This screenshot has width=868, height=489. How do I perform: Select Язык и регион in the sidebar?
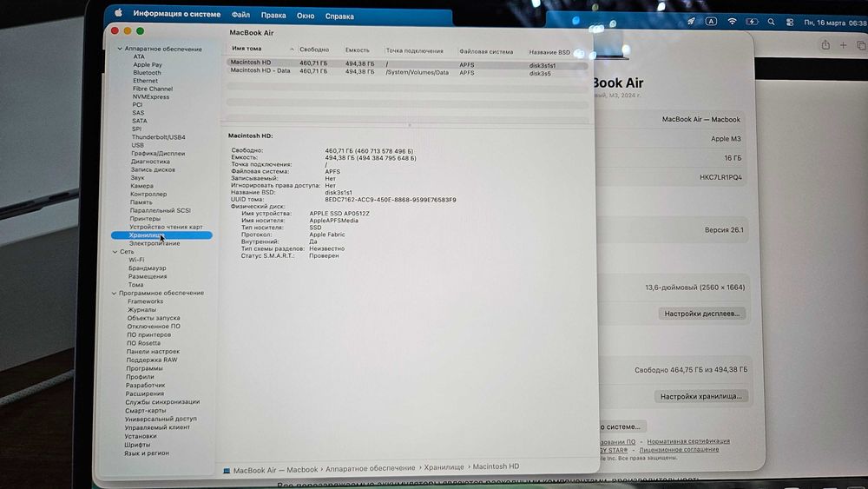[x=147, y=453]
